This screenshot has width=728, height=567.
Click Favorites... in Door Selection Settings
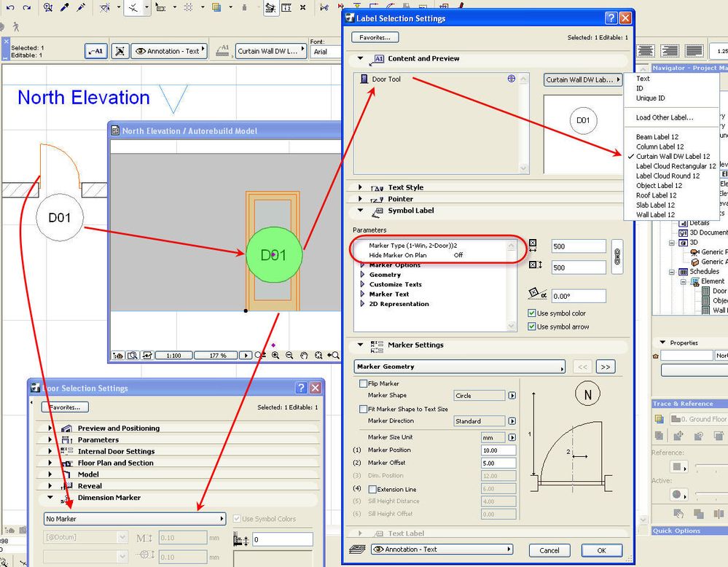point(65,407)
